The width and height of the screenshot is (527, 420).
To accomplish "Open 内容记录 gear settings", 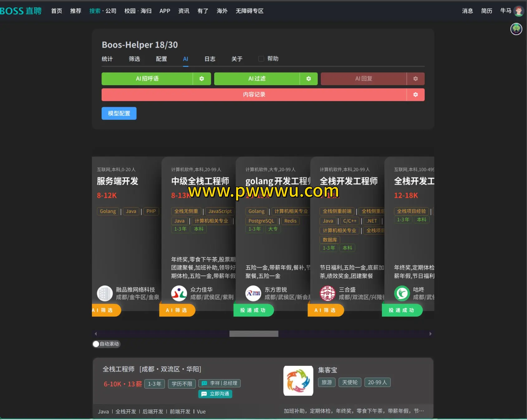I will pyautogui.click(x=415, y=95).
